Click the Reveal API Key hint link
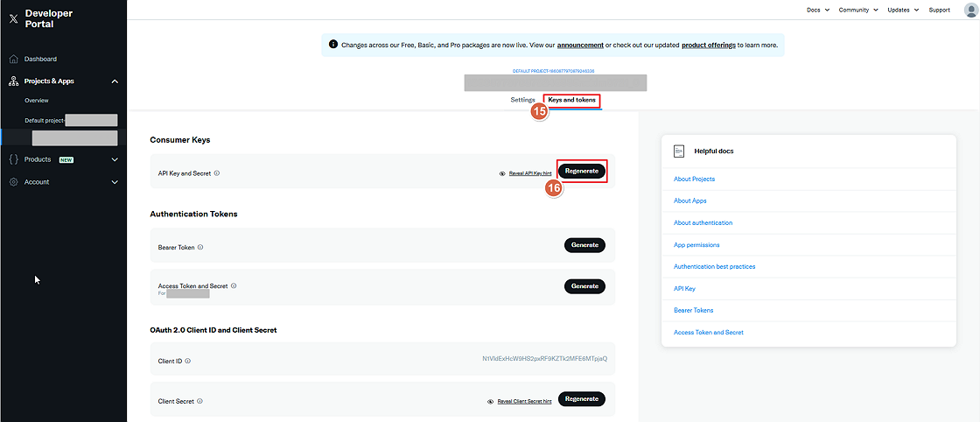The width and height of the screenshot is (980, 422). click(x=530, y=174)
